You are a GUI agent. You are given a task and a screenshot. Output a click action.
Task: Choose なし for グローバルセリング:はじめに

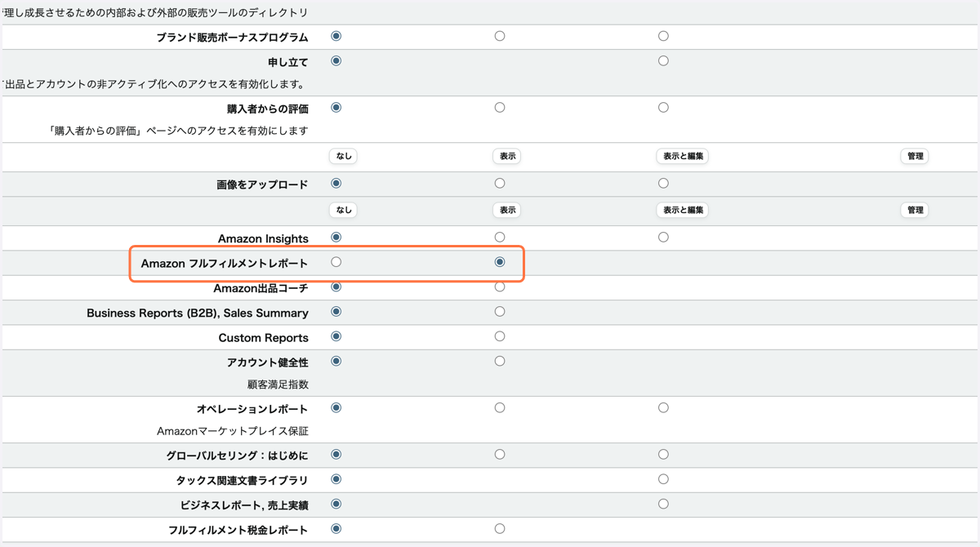[336, 454]
